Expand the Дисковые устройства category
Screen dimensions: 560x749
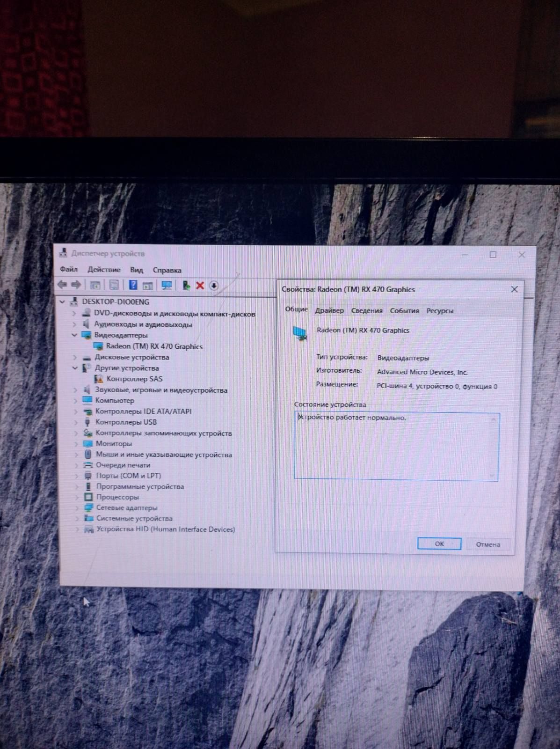click(x=74, y=357)
